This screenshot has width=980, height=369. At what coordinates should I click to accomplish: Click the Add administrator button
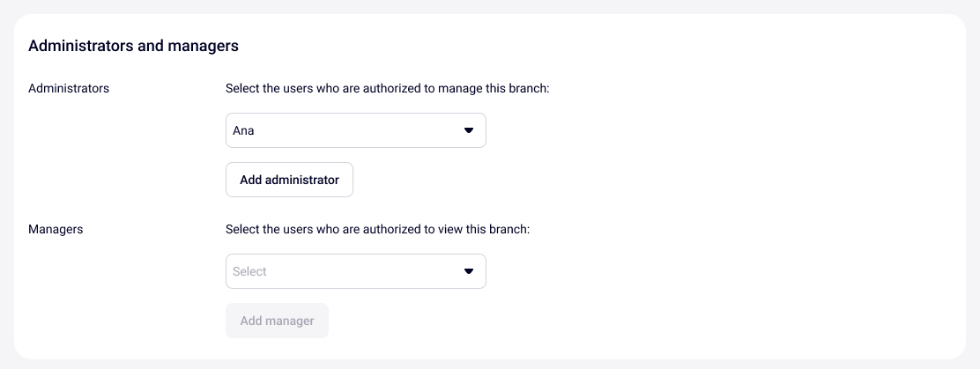[x=289, y=180]
